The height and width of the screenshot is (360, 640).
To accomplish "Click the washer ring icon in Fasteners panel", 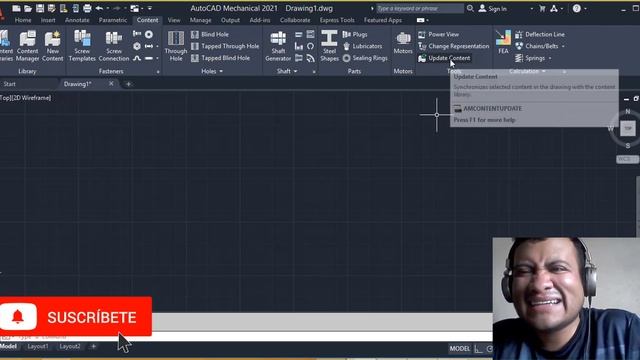I will point(149,34).
